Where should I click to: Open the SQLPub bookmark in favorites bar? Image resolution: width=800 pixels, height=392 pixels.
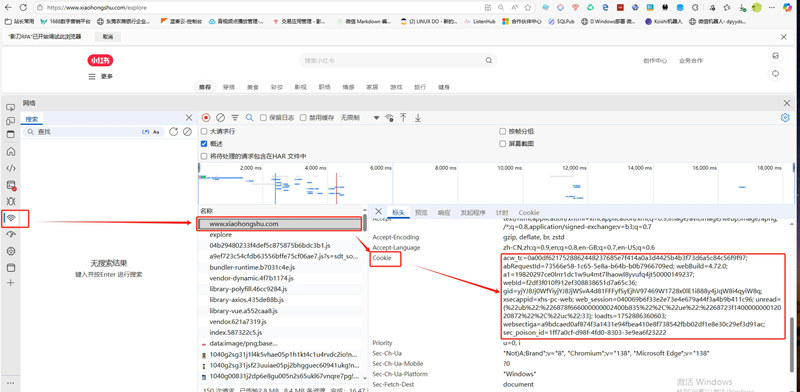pos(561,22)
